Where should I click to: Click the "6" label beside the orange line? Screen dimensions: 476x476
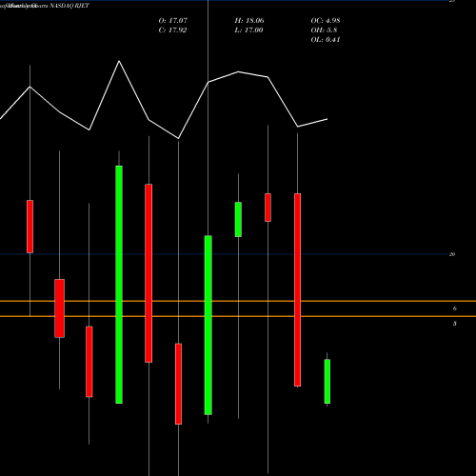(x=455, y=308)
